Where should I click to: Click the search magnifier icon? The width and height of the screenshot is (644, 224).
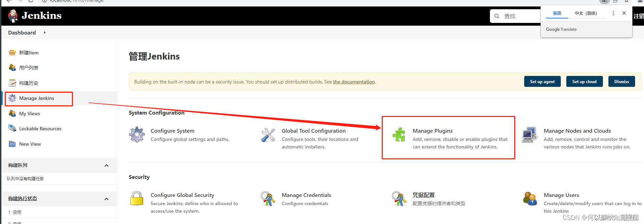[497, 16]
